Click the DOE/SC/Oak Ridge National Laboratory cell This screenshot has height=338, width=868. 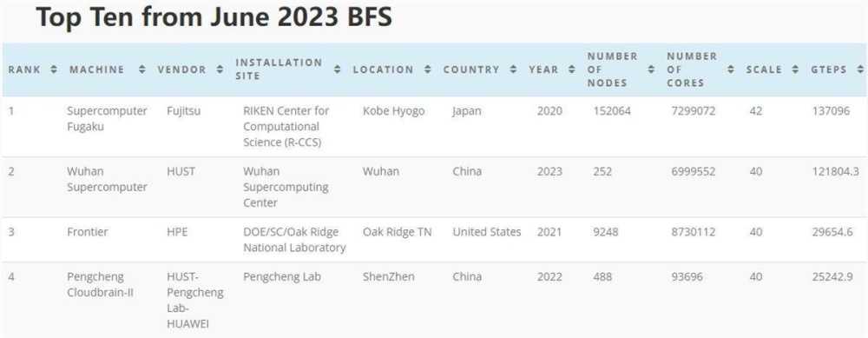[x=294, y=239]
